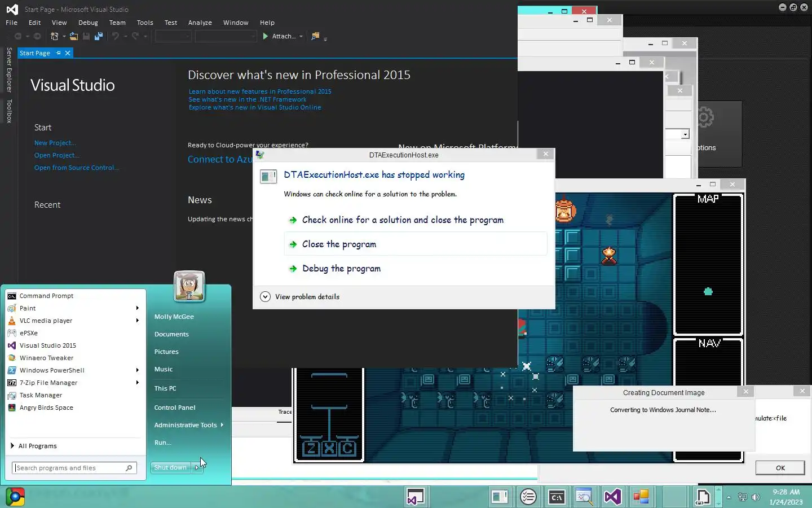Expand the Windows PowerShell submenu arrow
Screen dimensions: 812x508
tap(137, 370)
